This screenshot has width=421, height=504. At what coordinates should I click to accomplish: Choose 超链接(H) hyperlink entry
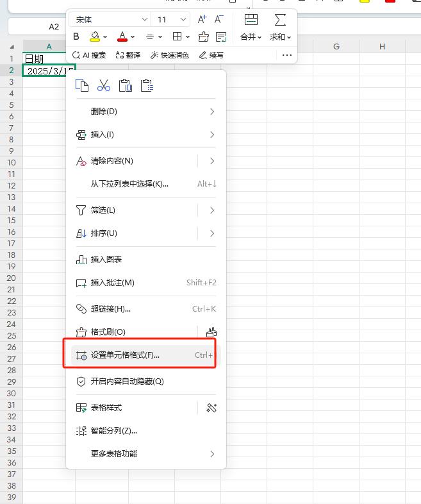146,309
